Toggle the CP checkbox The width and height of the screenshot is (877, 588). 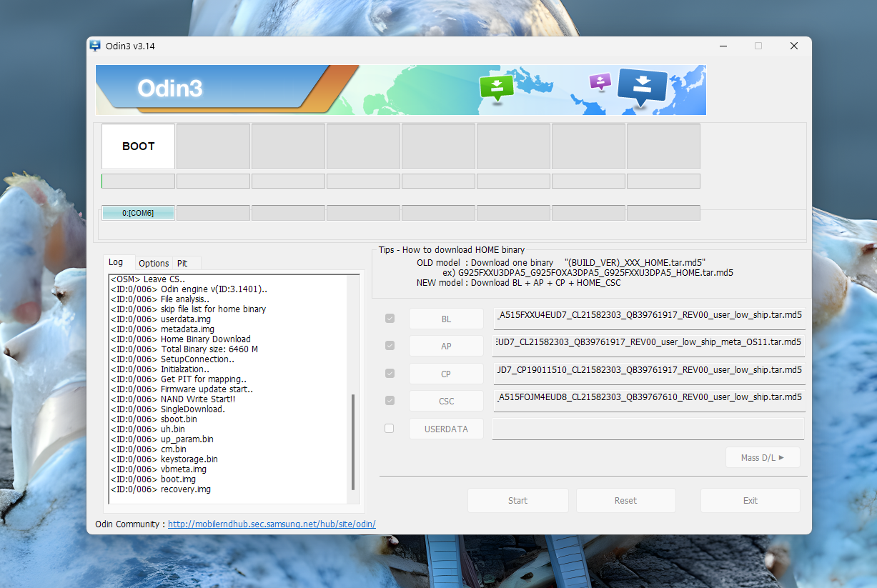[x=390, y=373]
